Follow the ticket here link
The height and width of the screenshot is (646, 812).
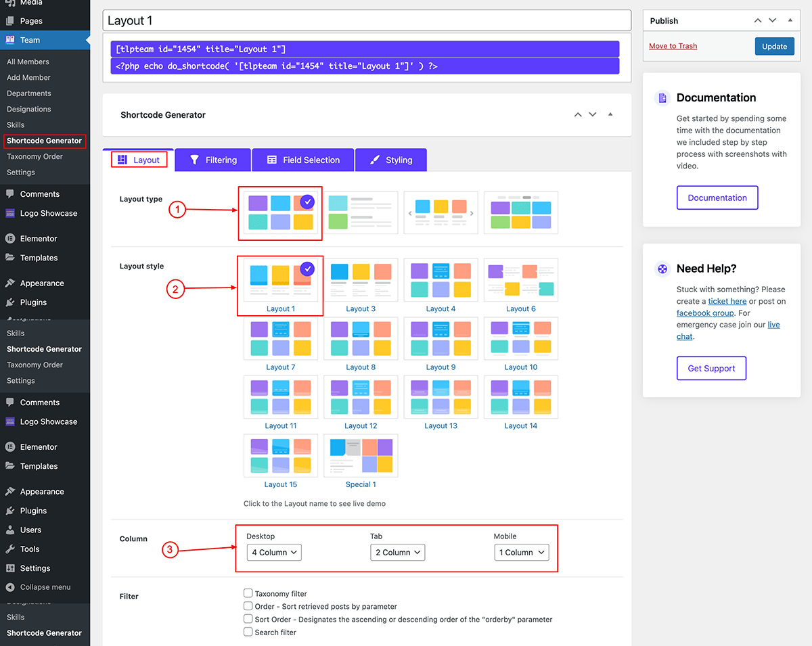727,301
